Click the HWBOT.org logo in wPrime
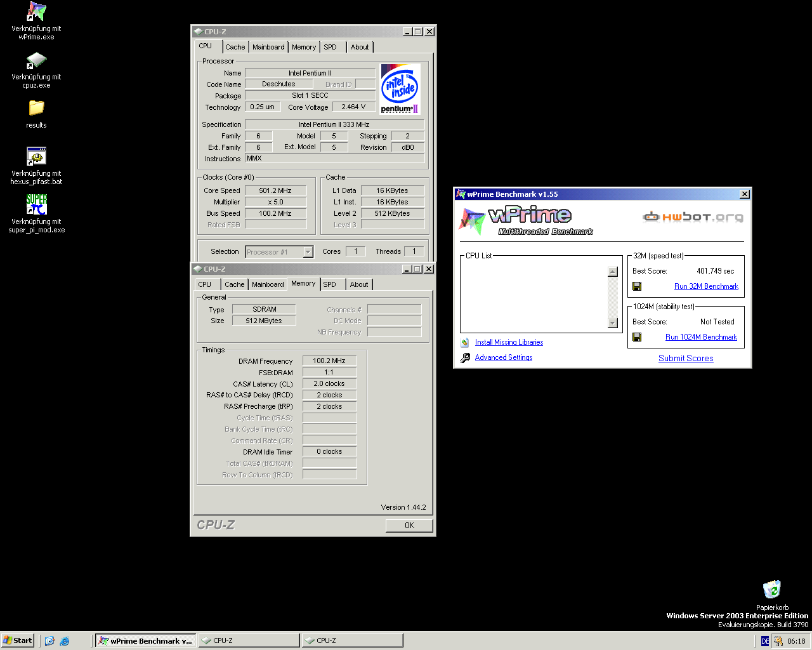This screenshot has height=650, width=812. click(x=693, y=217)
